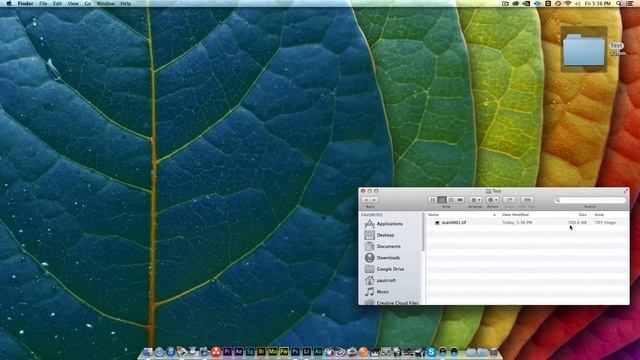The image size is (640, 360).
Task: Open the Action gear dropdown
Action: (493, 200)
